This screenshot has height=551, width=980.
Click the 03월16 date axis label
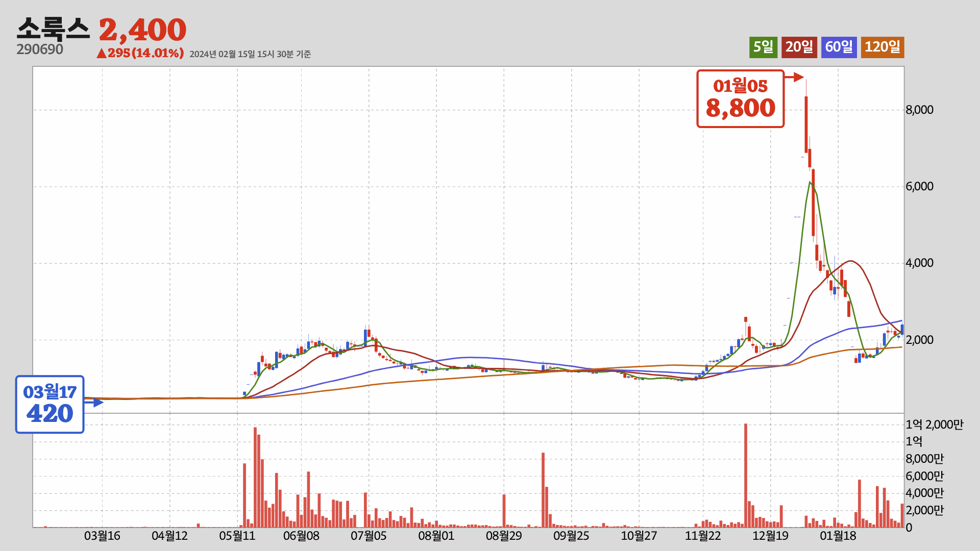(102, 536)
